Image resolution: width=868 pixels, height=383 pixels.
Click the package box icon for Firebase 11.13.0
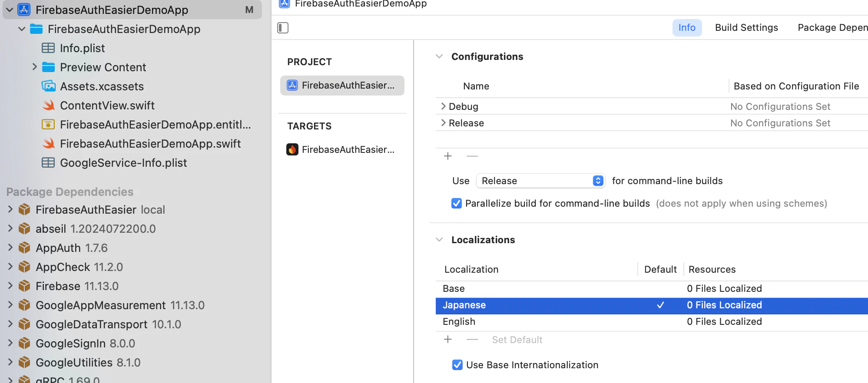tap(24, 286)
